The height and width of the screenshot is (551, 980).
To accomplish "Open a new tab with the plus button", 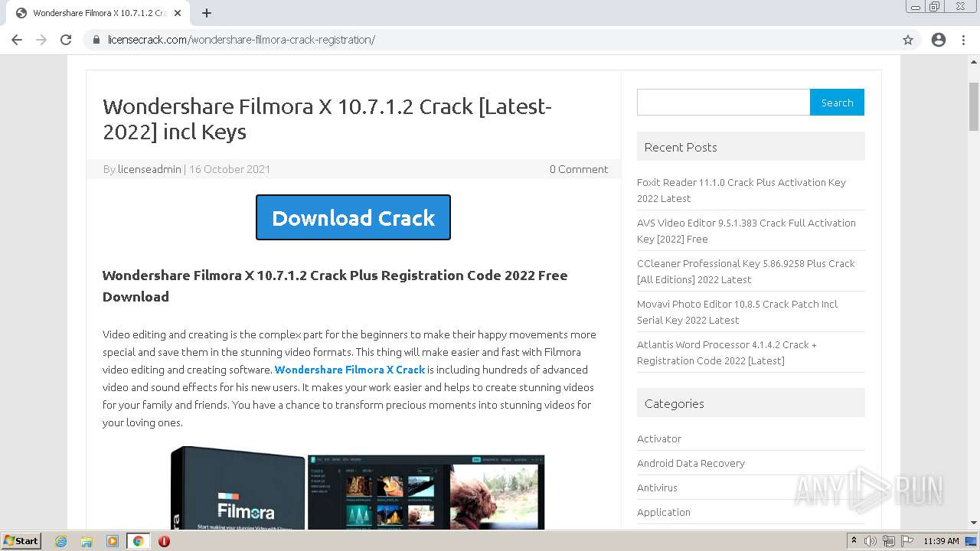I will pyautogui.click(x=207, y=13).
